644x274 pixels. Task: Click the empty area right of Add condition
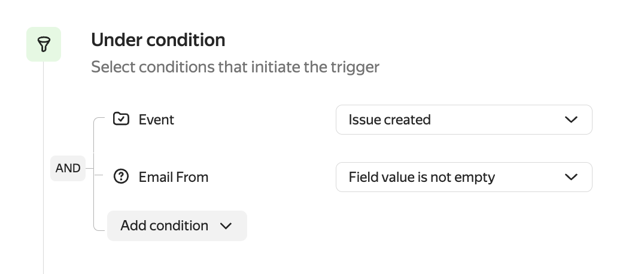(x=419, y=226)
